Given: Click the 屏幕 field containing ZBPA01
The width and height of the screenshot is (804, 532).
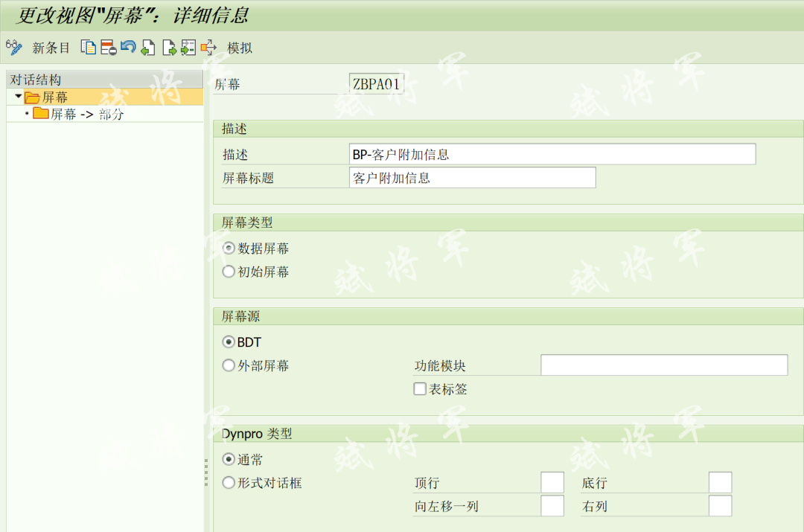Looking at the screenshot, I should [377, 84].
